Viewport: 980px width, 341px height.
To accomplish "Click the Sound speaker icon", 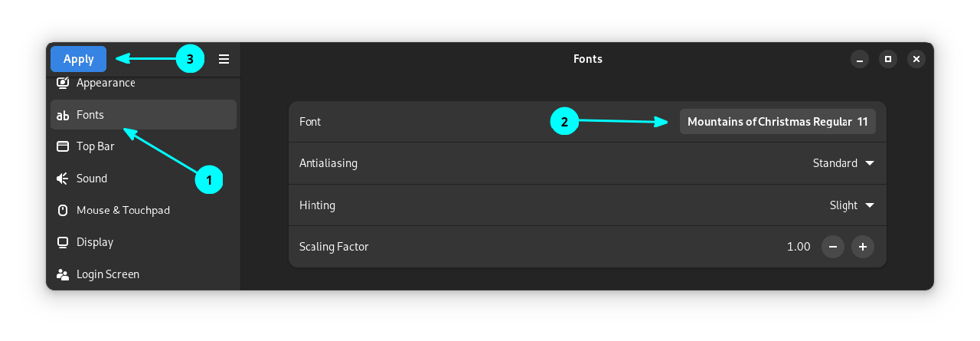I will [x=63, y=179].
